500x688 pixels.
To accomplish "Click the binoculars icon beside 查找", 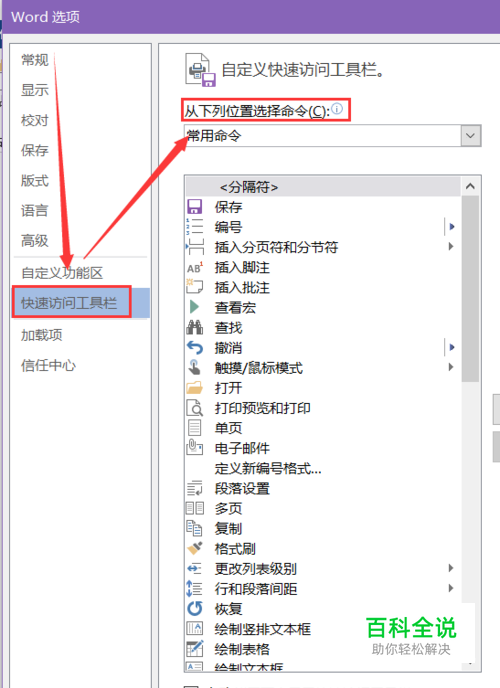I will pyautogui.click(x=194, y=327).
